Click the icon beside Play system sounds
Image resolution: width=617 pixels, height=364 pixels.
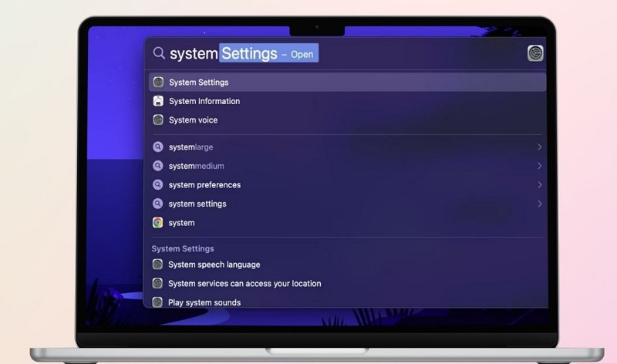157,302
